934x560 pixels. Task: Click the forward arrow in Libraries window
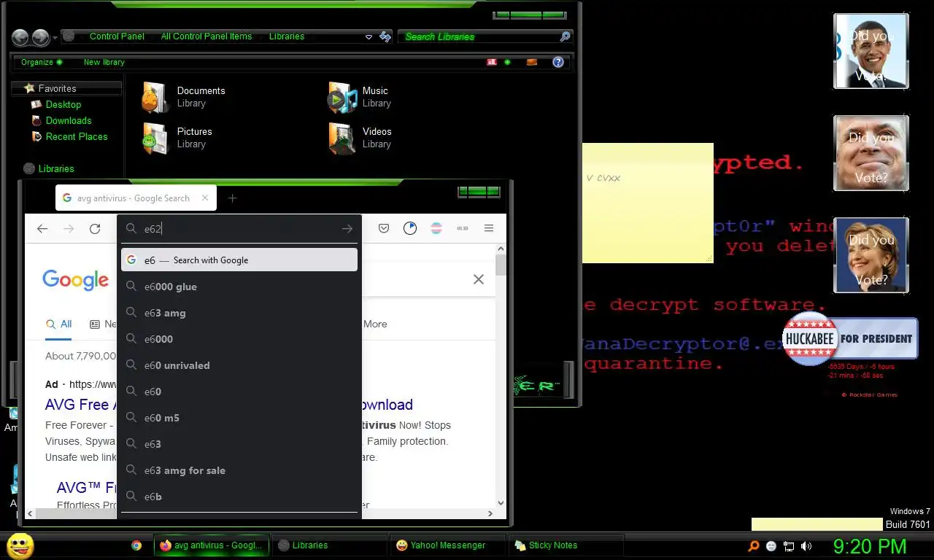point(40,37)
